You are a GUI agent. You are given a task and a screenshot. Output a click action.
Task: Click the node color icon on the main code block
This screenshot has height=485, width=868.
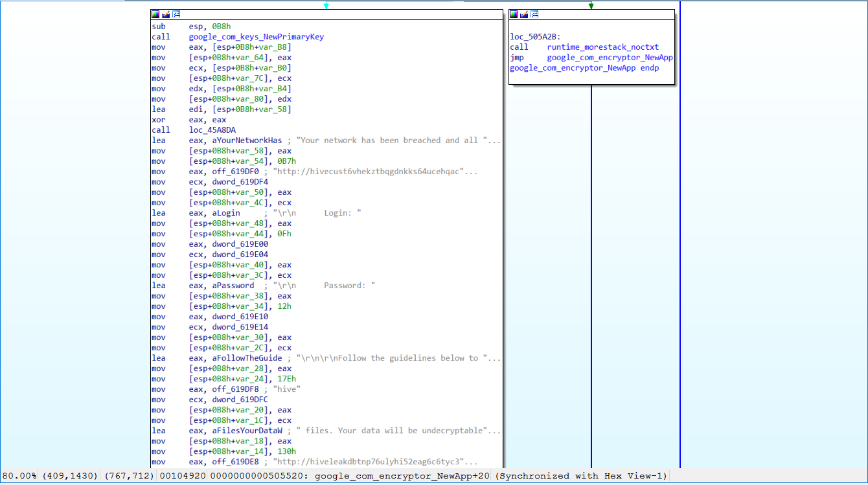click(x=155, y=14)
